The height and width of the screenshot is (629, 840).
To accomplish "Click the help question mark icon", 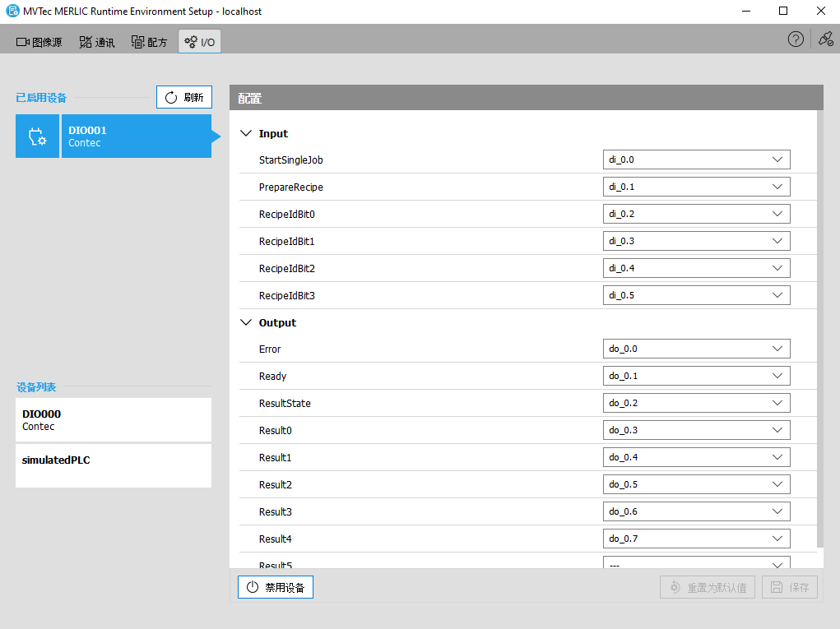I will tap(796, 39).
